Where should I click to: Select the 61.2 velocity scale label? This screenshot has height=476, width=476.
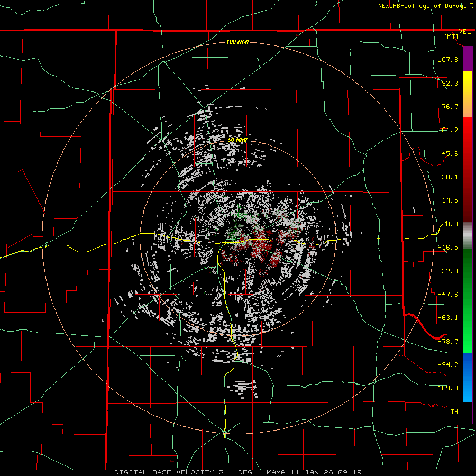pos(450,130)
